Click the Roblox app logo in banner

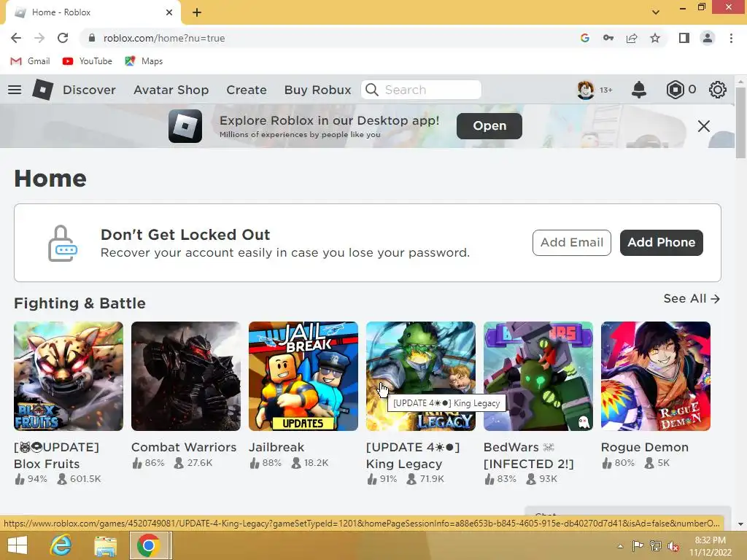(x=185, y=126)
